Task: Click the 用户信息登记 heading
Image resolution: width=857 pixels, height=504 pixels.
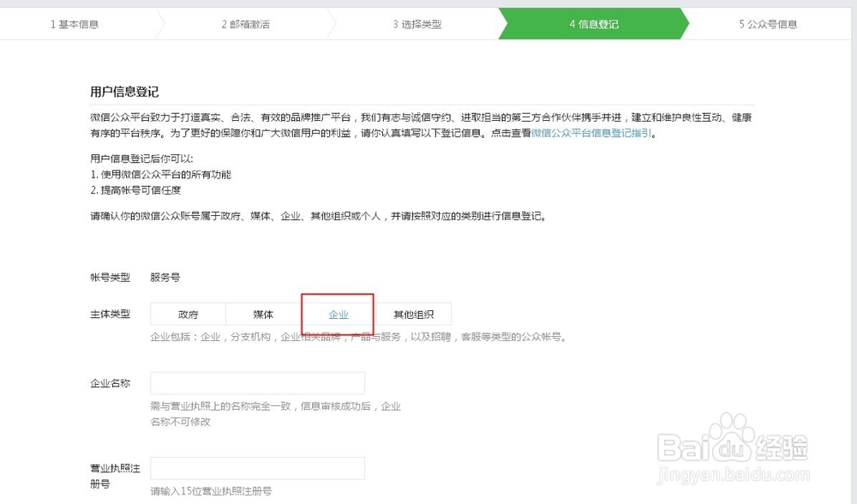Action: coord(124,92)
